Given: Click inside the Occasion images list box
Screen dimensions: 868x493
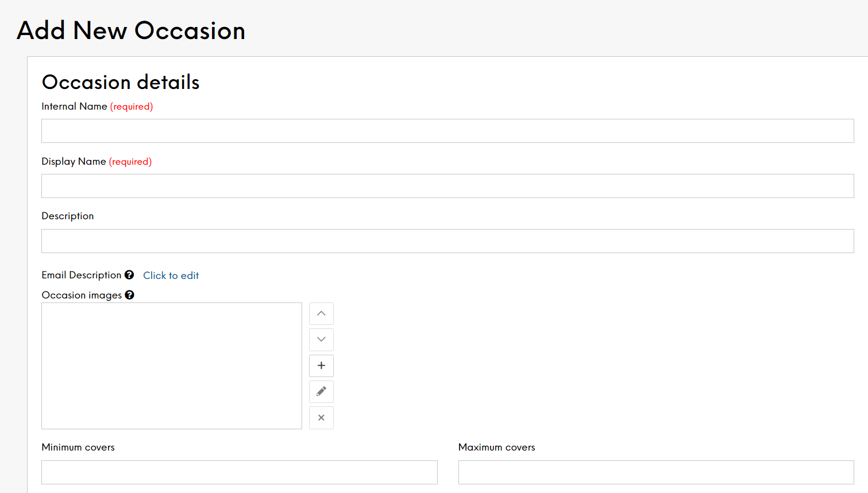Looking at the screenshot, I should [x=172, y=366].
